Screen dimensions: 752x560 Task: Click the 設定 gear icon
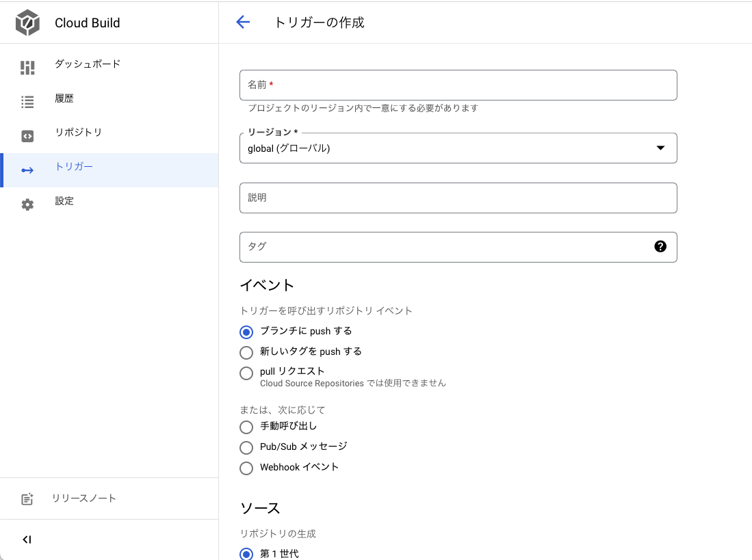(27, 204)
